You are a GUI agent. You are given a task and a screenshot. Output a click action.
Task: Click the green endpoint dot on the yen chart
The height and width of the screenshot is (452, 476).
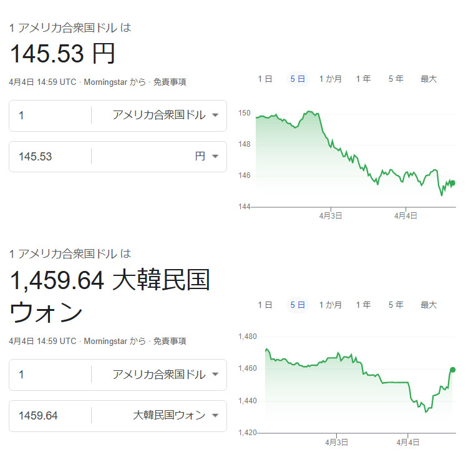[x=453, y=183]
